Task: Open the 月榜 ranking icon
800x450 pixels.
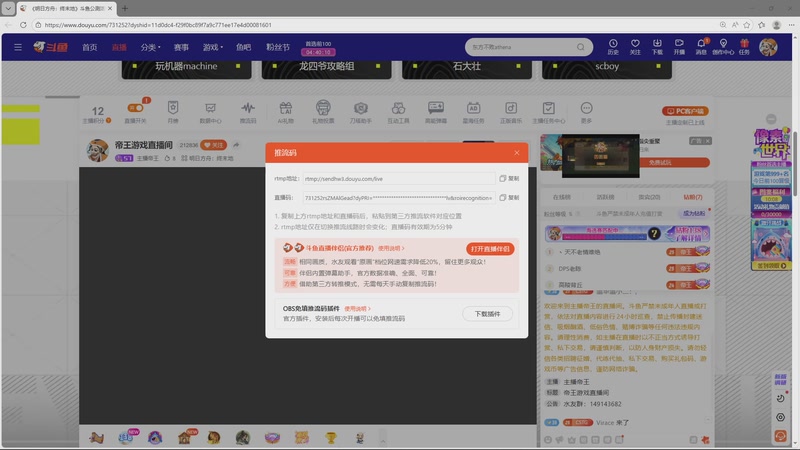Action: (173, 108)
